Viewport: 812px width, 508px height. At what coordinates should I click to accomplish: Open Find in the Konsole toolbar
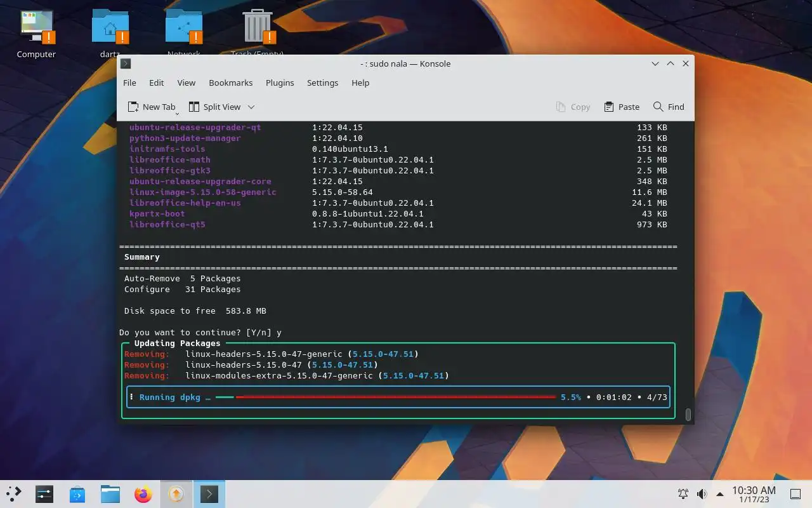pos(669,107)
